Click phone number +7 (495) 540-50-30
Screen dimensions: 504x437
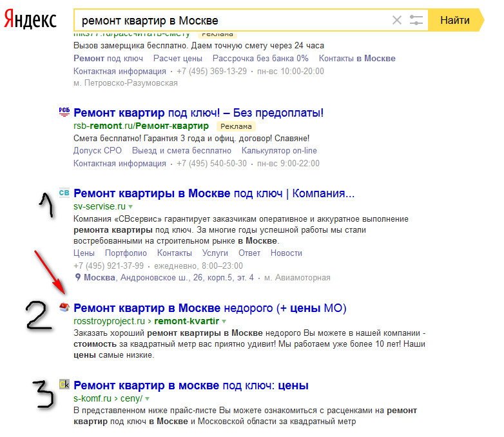pos(211,163)
